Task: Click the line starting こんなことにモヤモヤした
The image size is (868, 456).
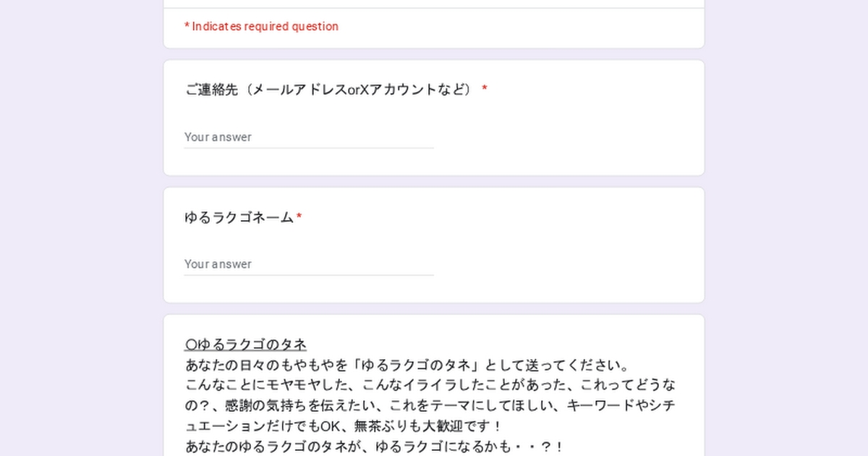Action: coord(430,385)
